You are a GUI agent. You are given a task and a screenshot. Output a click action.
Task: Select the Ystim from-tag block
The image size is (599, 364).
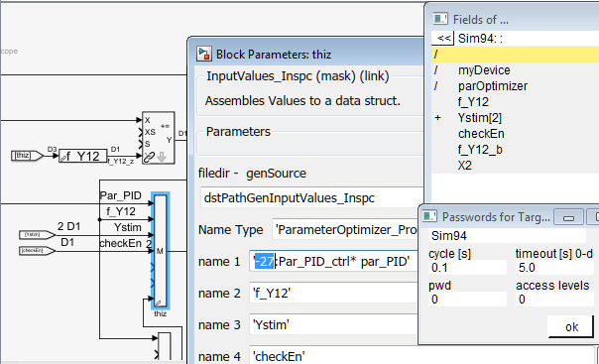tap(37, 234)
